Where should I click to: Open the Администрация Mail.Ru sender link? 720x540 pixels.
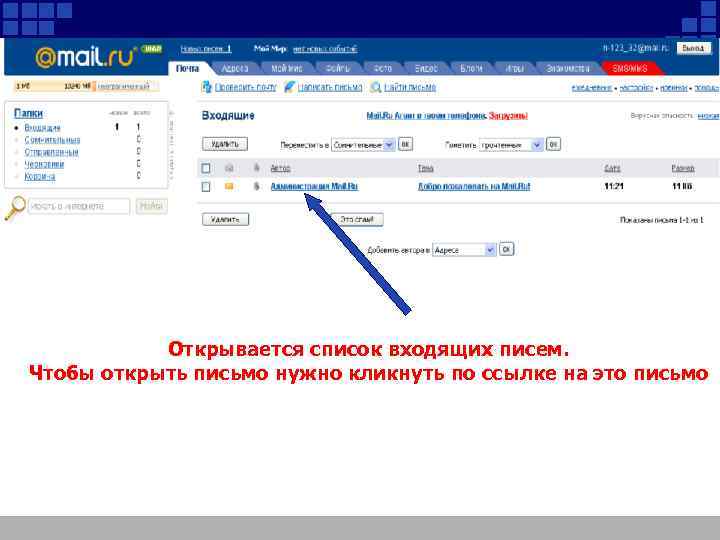pos(314,186)
